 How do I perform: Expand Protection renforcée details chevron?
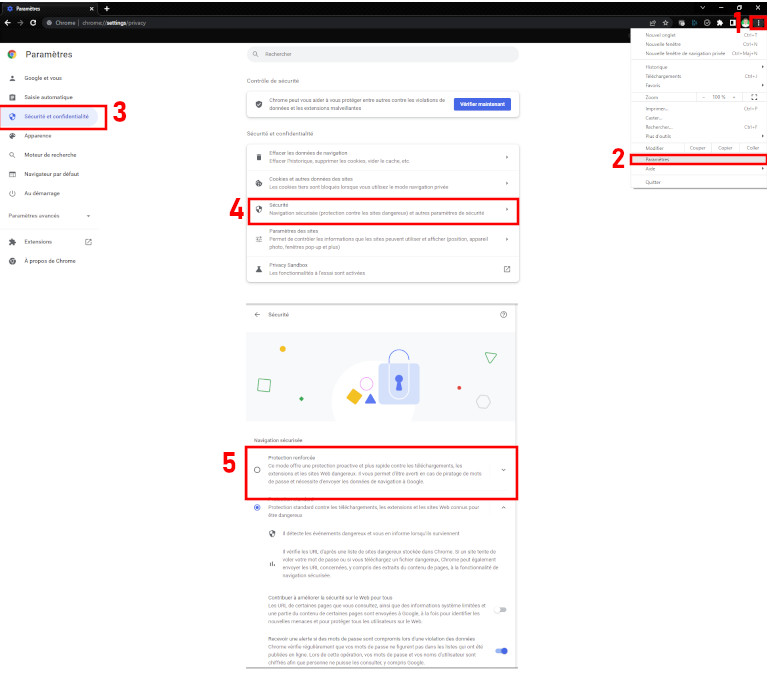pyautogui.click(x=504, y=470)
